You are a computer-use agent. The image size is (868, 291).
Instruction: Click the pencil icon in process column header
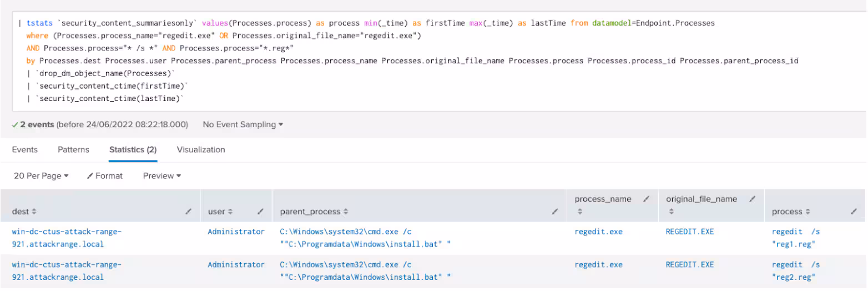click(x=853, y=212)
